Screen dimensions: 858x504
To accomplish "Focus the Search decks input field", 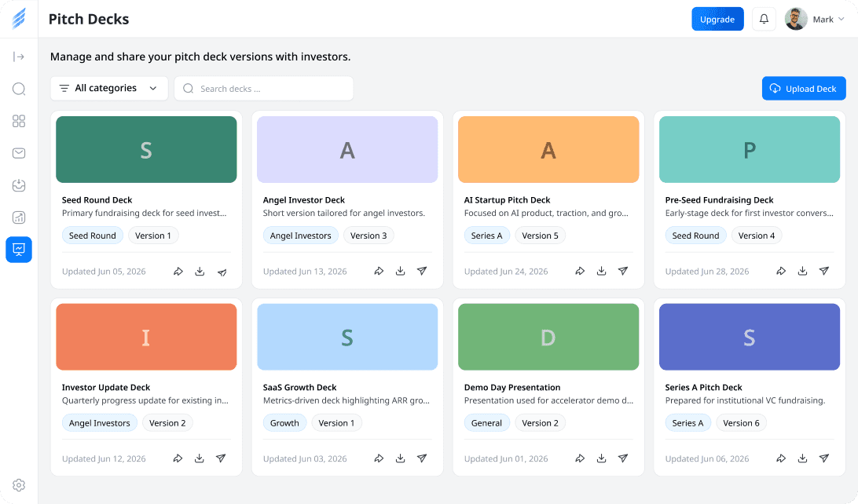I will click(x=264, y=89).
